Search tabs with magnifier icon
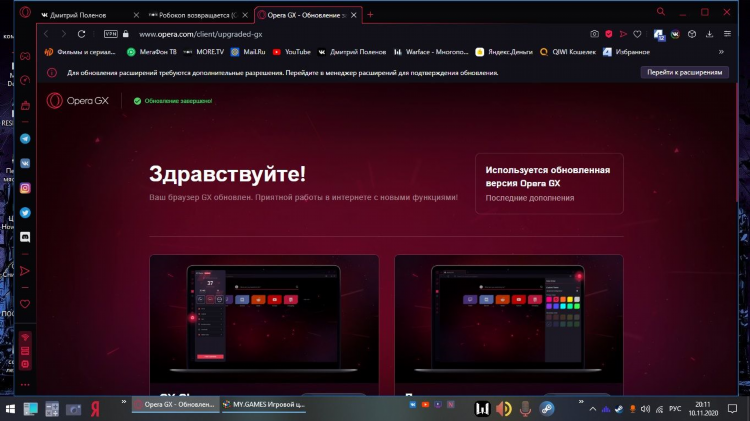 [661, 11]
